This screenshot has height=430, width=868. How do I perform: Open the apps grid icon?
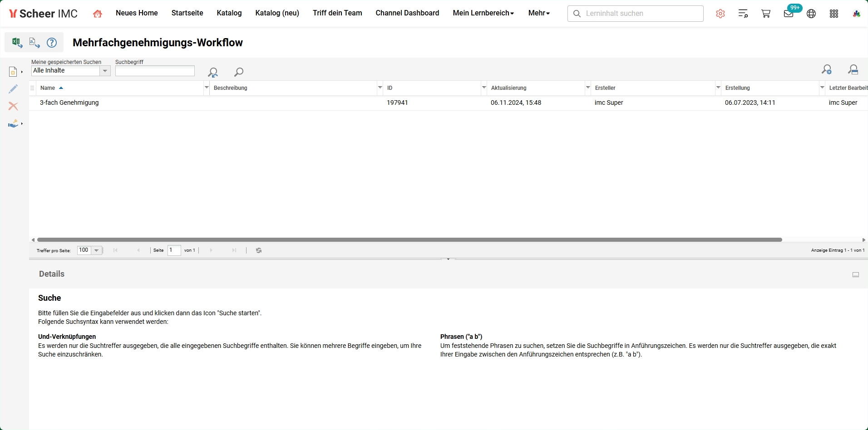[834, 14]
